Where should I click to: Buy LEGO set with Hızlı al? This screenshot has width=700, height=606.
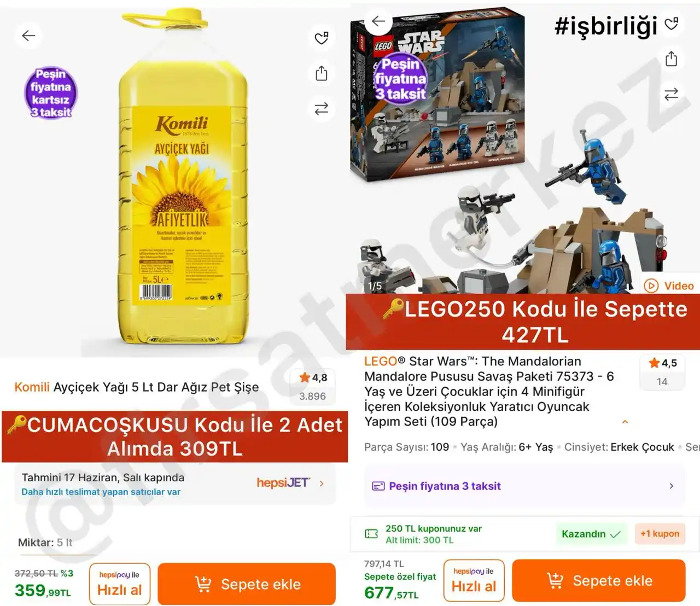click(474, 580)
